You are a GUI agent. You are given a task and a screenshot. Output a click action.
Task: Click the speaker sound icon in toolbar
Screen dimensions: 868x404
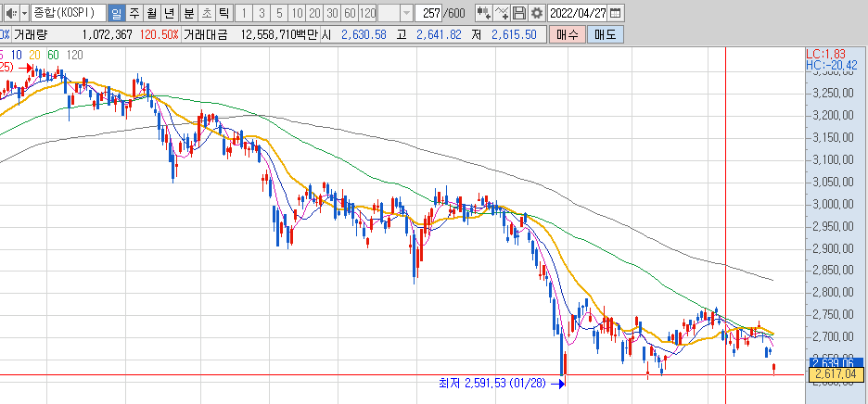12,12
